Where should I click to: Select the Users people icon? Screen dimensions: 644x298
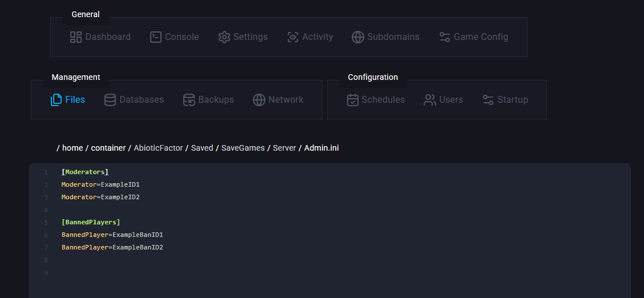tap(430, 100)
